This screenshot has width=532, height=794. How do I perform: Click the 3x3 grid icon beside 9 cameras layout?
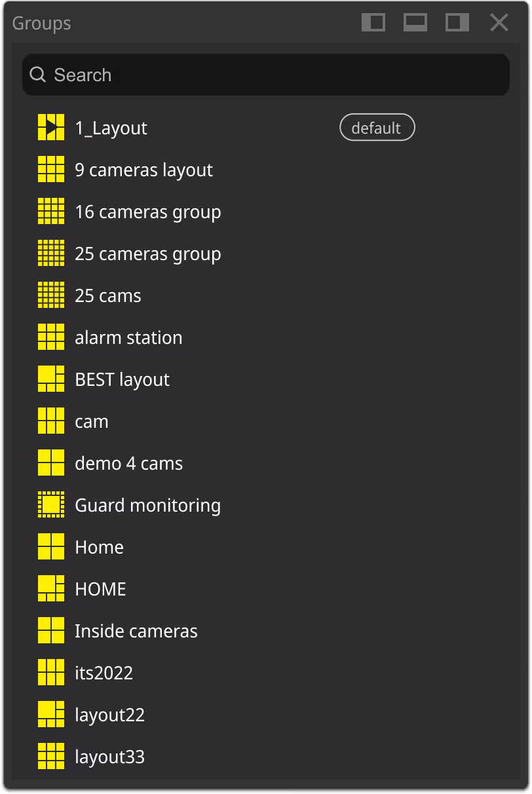pyautogui.click(x=50, y=169)
